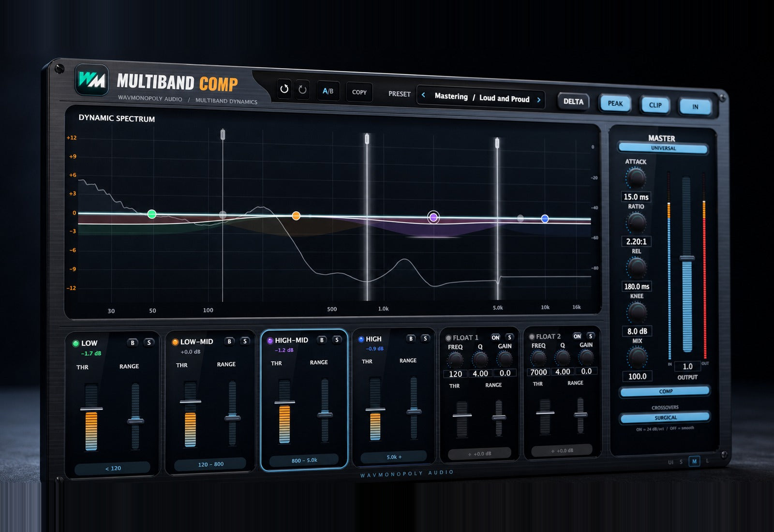Click the FLOAT 2 FREQ knob

pos(538,358)
